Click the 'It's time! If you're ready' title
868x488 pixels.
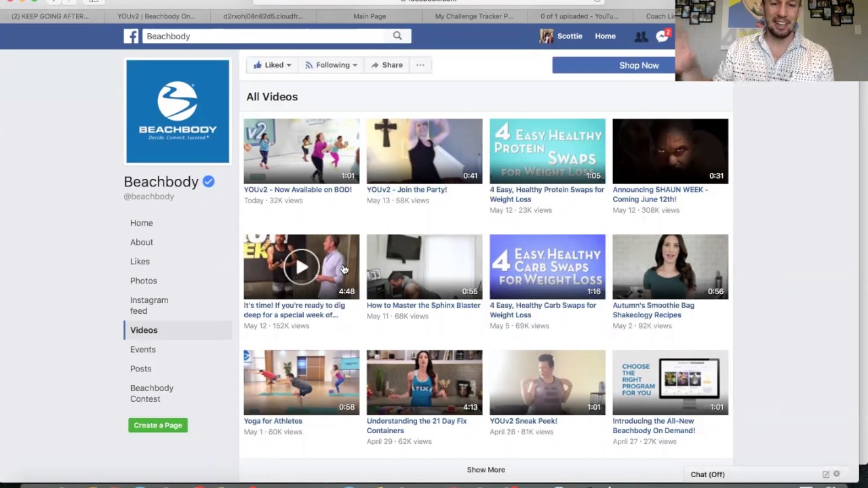click(x=294, y=310)
